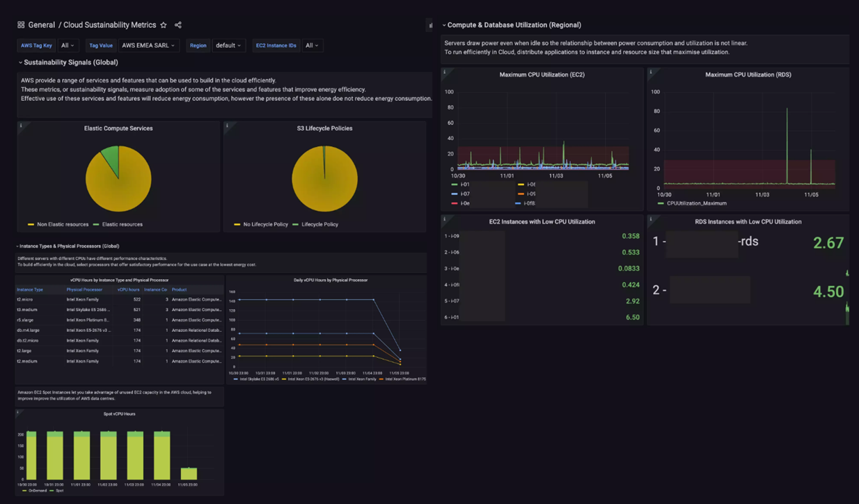Screen dimensions: 859x504
Task: Click info icon on S3 Lifecycle Policies panel
Action: tap(228, 126)
